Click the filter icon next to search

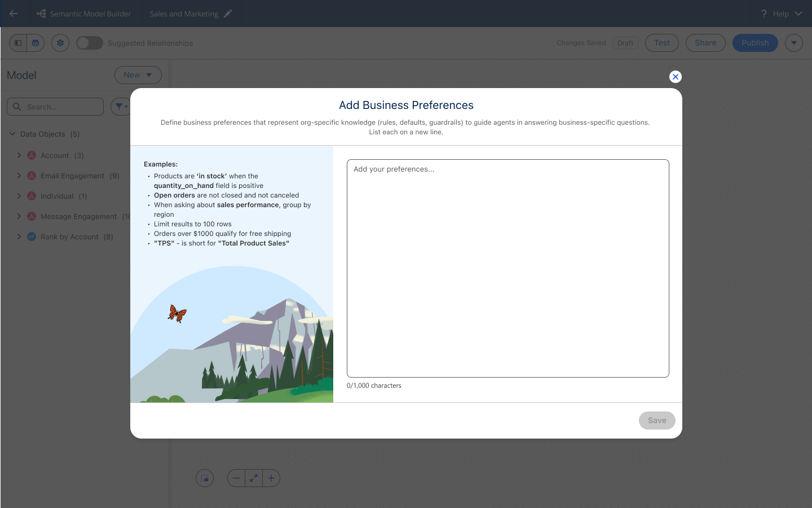(120, 107)
